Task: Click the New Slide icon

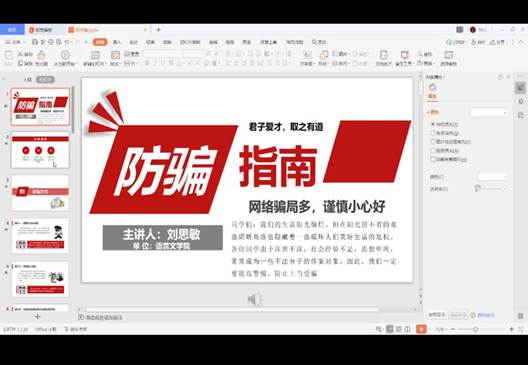Action: click(95, 55)
